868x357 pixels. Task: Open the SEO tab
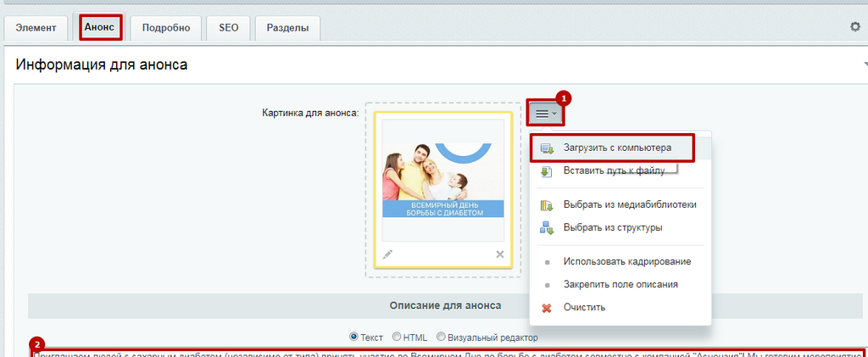pyautogui.click(x=229, y=28)
